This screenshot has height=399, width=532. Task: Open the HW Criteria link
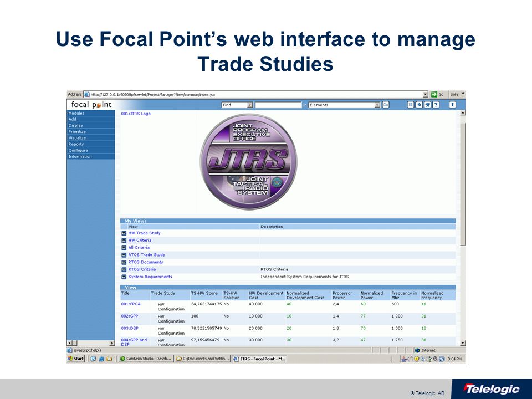[x=140, y=241]
